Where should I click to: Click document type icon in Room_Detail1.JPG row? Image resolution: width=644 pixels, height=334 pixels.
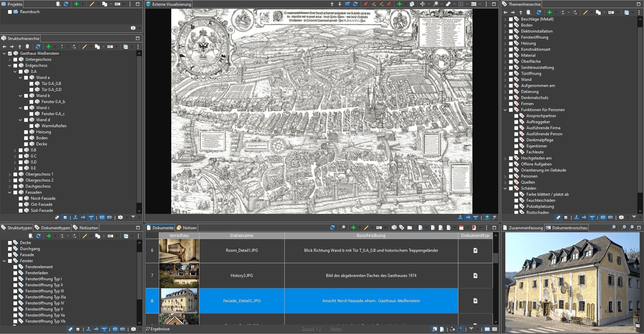click(475, 250)
